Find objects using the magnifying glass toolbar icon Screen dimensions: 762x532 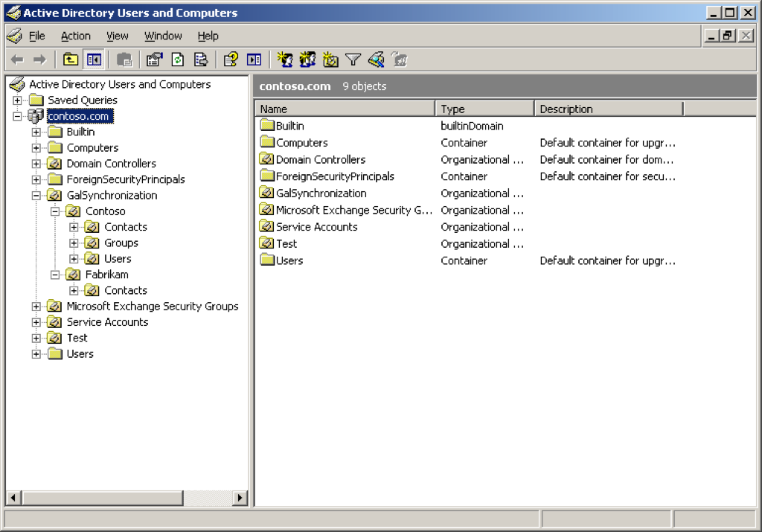click(x=376, y=60)
